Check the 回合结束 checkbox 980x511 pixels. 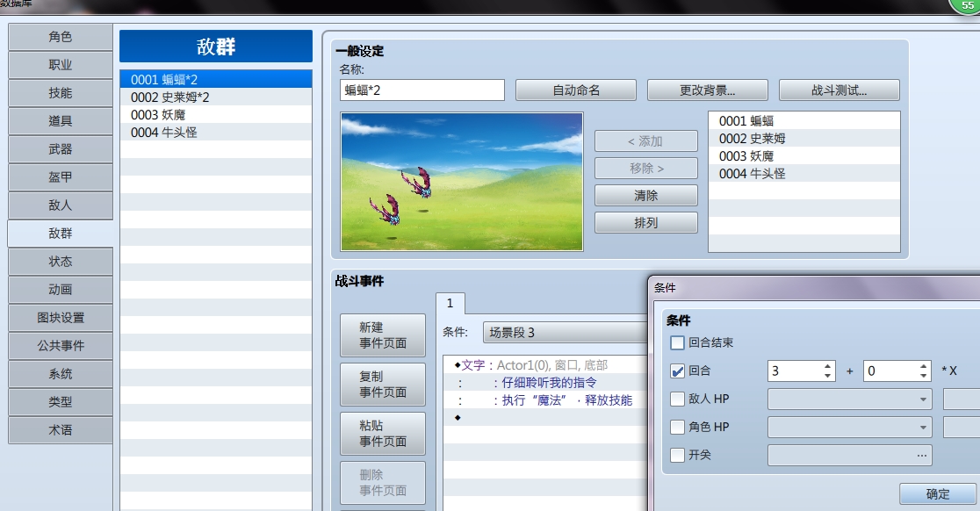(x=677, y=342)
